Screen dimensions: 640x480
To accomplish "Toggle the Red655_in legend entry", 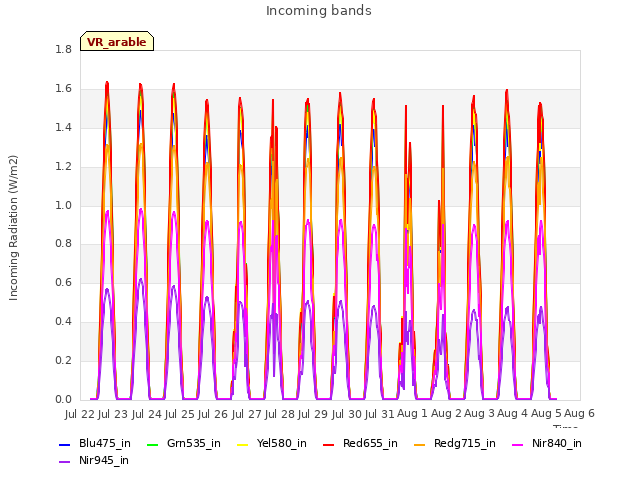I will 360,443.
